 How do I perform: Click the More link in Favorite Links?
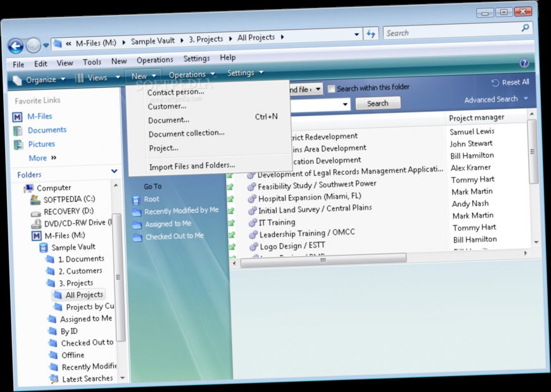(38, 158)
